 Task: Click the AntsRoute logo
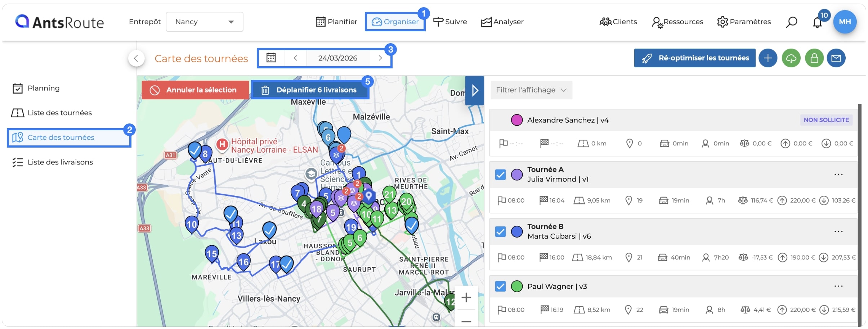59,22
